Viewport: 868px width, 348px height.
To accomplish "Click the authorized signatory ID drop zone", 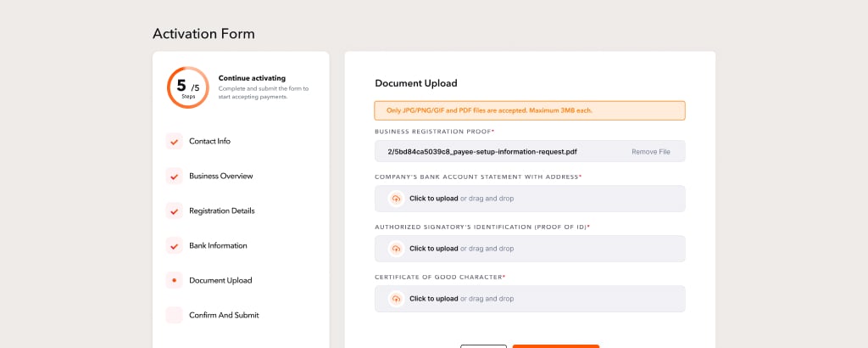I will tap(530, 249).
